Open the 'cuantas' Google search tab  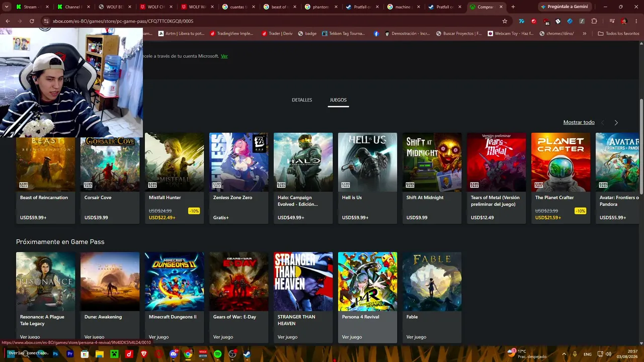point(239,7)
